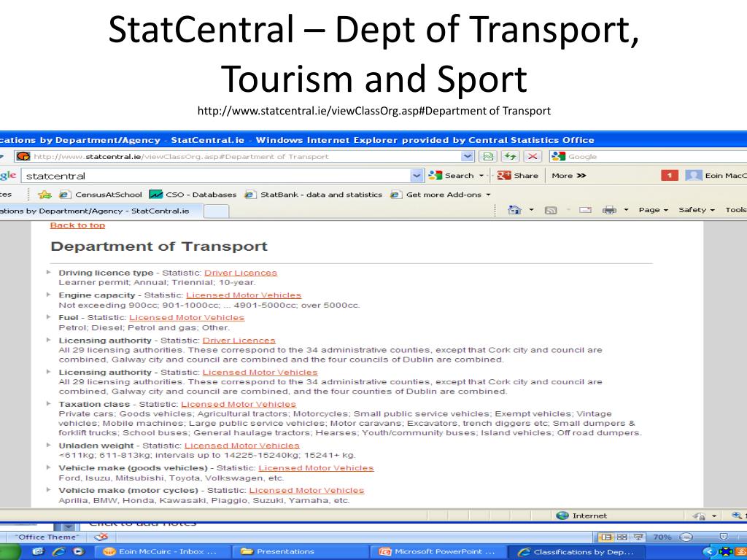Image resolution: width=747 pixels, height=560 pixels.
Task: Switch to Microsoft PowerPoint taskbar item
Action: pos(438,551)
